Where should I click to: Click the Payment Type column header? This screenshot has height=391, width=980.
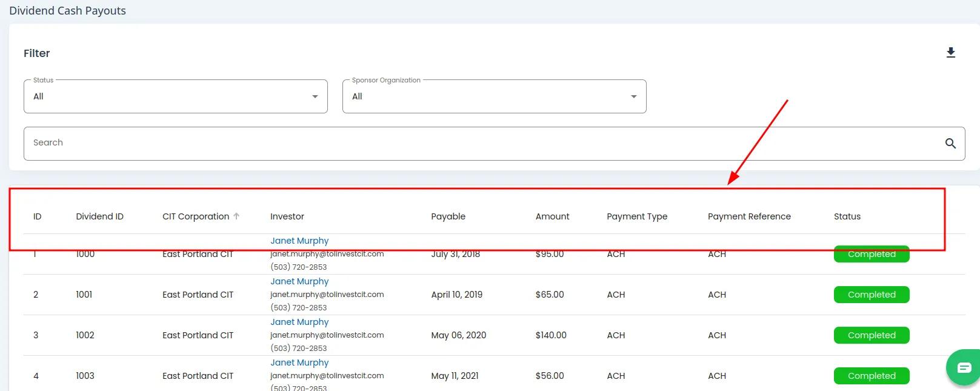(636, 216)
